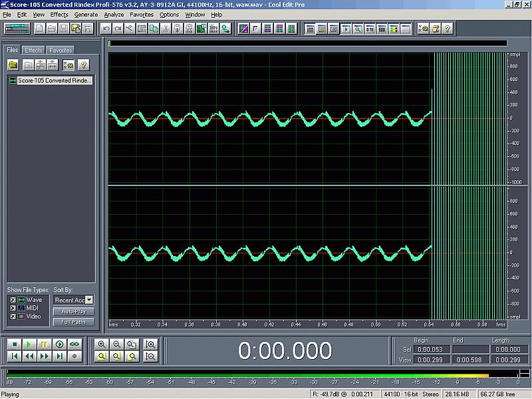Screen dimensions: 532x399
Task: Open the Effects menu
Action: coord(59,14)
